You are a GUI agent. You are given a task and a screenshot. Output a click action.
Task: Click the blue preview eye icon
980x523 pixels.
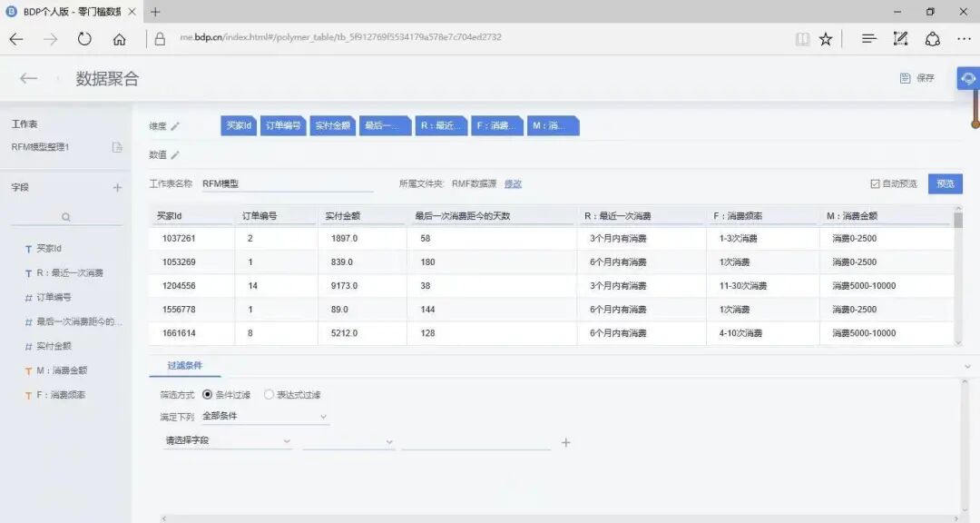click(x=967, y=78)
